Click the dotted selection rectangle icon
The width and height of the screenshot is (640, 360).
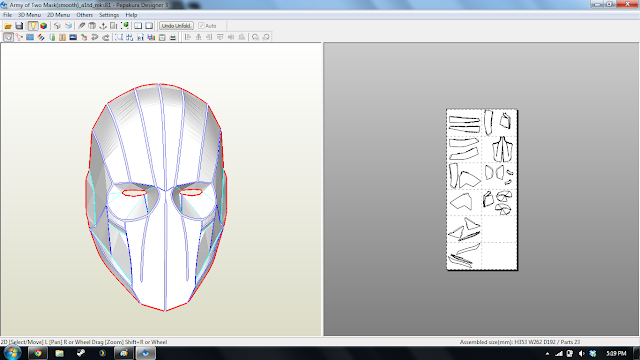point(119,37)
